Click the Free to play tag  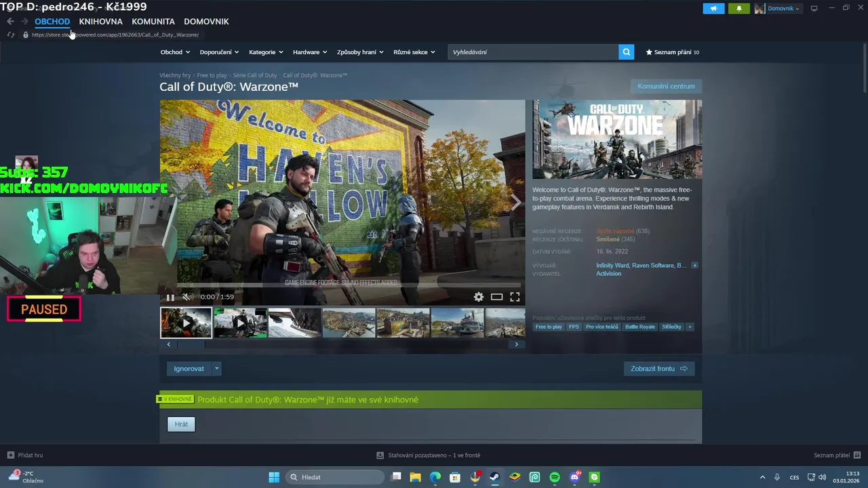[x=549, y=327]
